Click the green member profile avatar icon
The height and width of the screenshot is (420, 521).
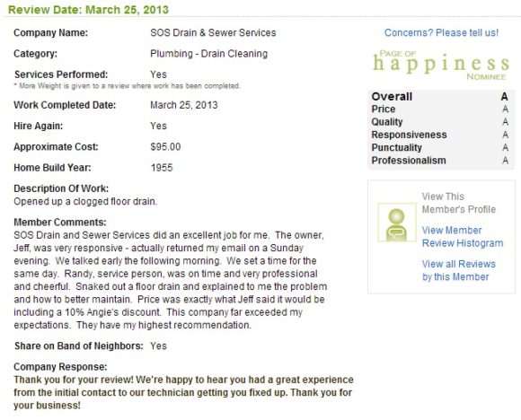[397, 223]
